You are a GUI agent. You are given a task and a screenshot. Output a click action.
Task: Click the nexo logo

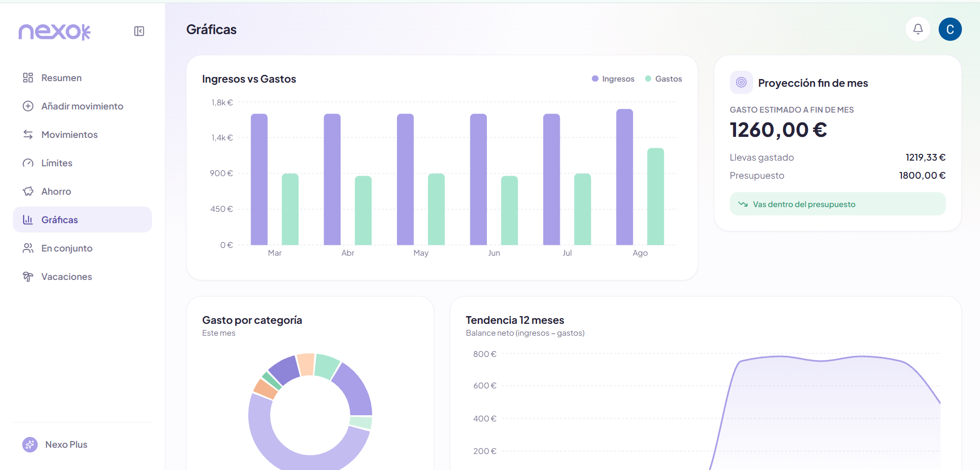click(54, 32)
